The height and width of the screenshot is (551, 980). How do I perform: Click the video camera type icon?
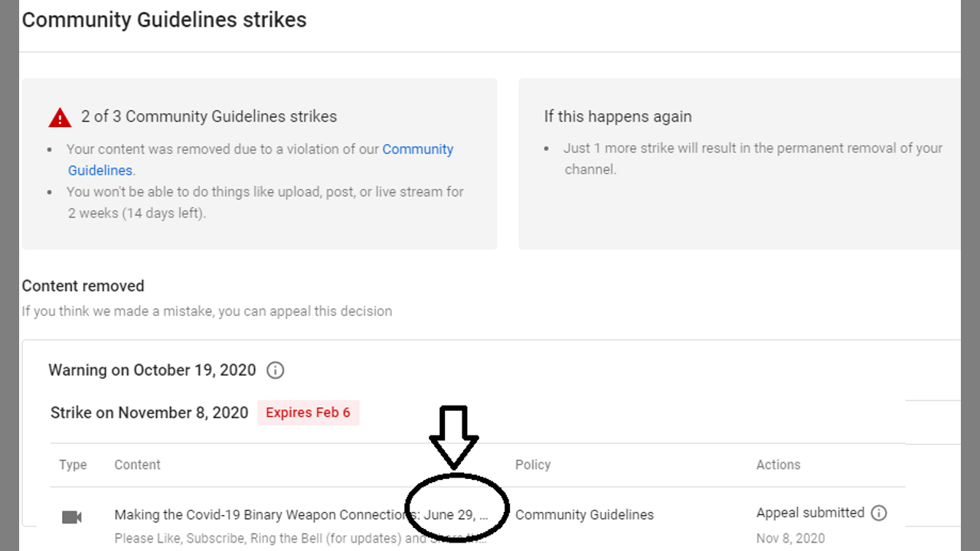click(x=72, y=517)
